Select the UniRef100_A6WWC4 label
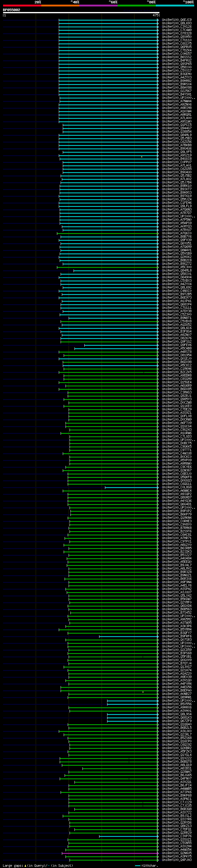The height and width of the screenshot is (868, 197). click(177, 491)
